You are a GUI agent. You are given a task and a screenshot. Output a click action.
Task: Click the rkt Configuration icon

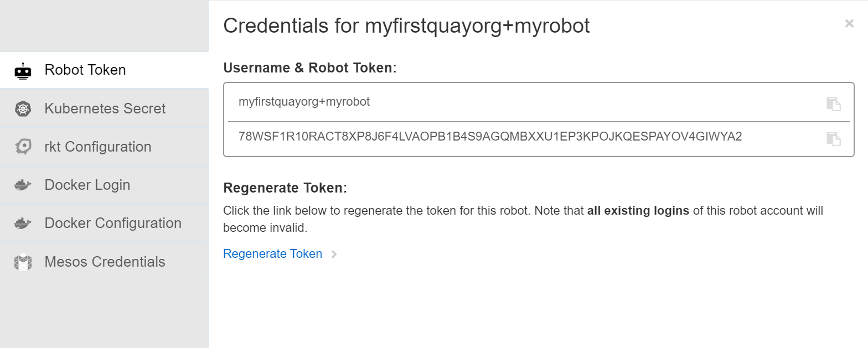point(23,147)
